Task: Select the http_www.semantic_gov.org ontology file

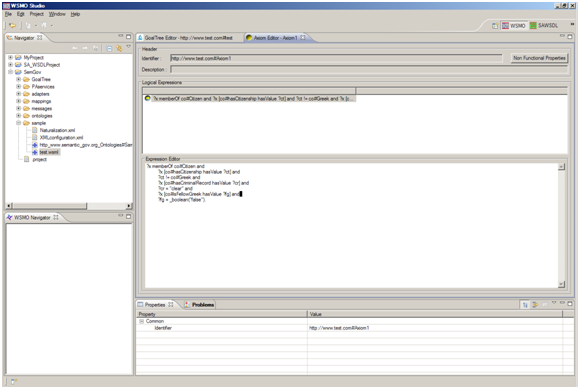Action: [x=85, y=145]
